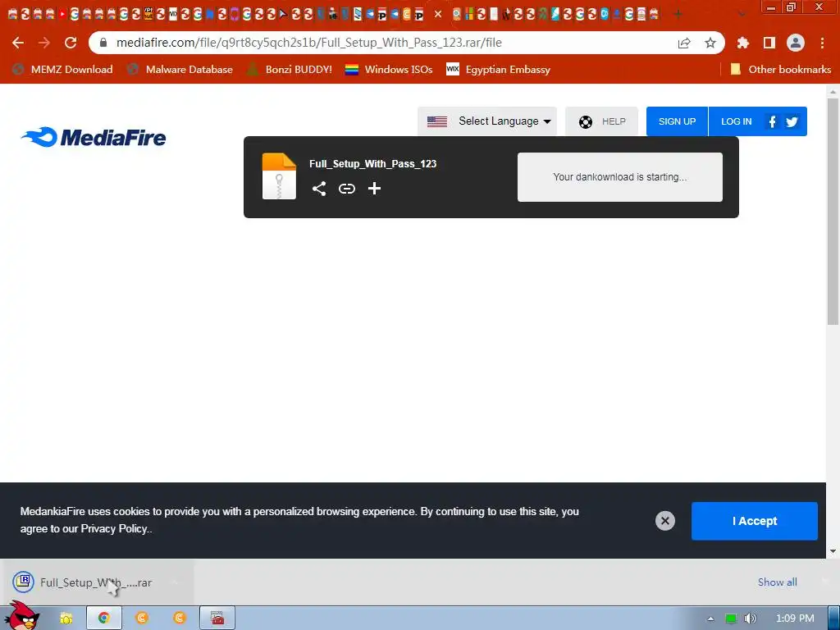840x630 pixels.
Task: Expand options for the downloaded rar
Action: click(x=176, y=582)
